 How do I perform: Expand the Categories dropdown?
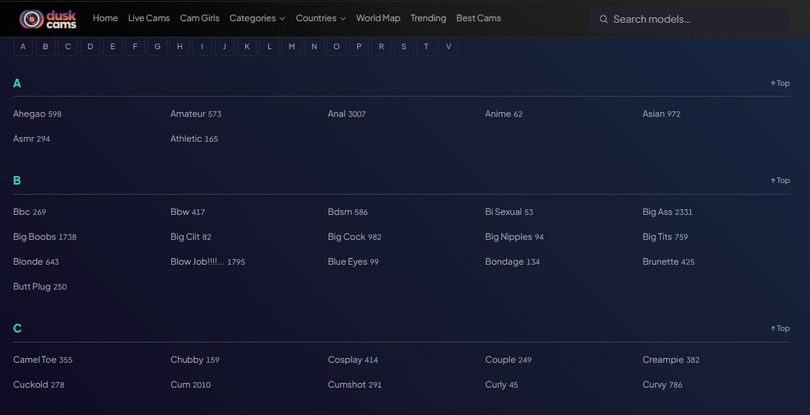click(x=257, y=18)
